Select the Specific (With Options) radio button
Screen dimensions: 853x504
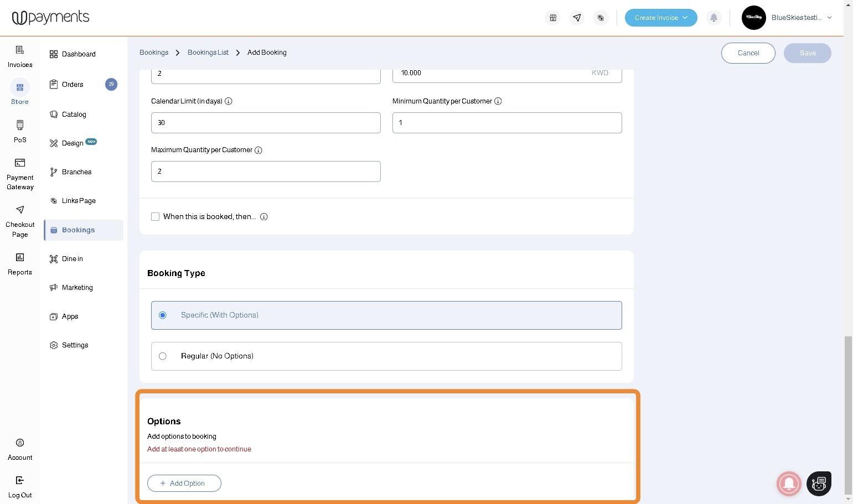163,315
